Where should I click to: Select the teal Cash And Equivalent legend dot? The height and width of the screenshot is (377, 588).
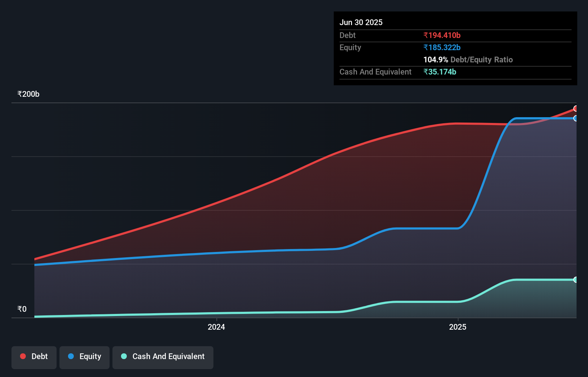tap(123, 357)
